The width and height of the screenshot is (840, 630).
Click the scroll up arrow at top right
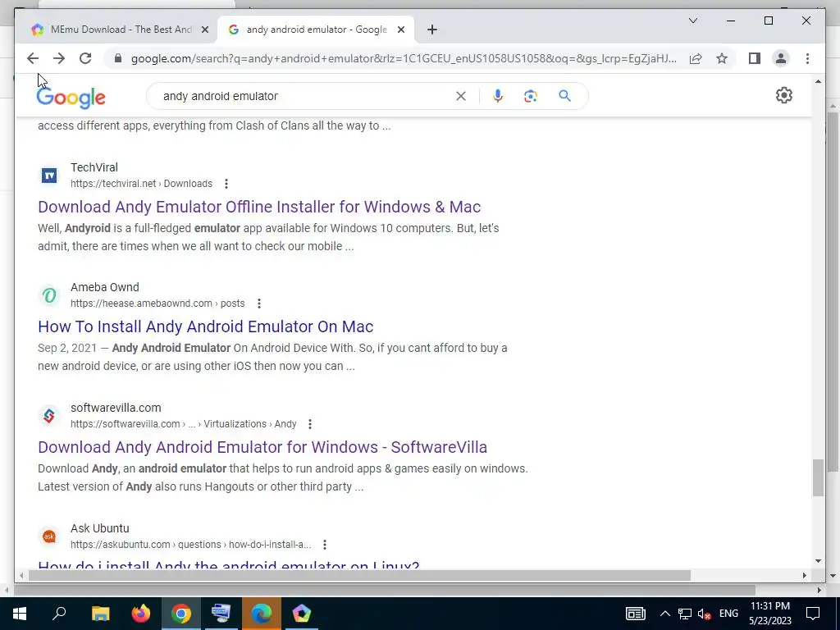[x=818, y=81]
